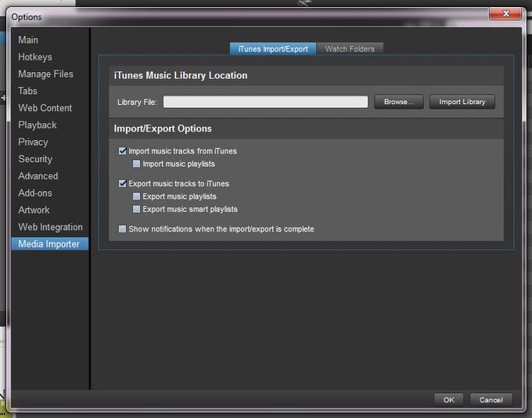
Task: Select Privacy in the options list
Action: click(x=33, y=142)
